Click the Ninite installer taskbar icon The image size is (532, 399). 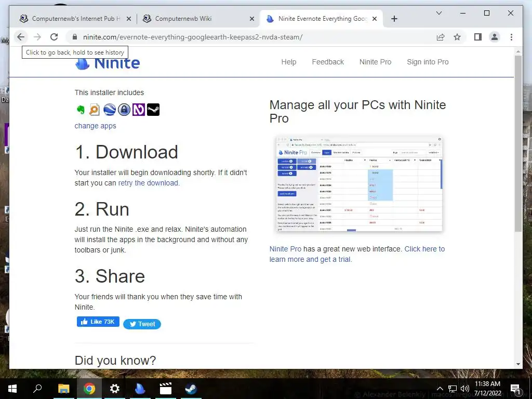(140, 389)
